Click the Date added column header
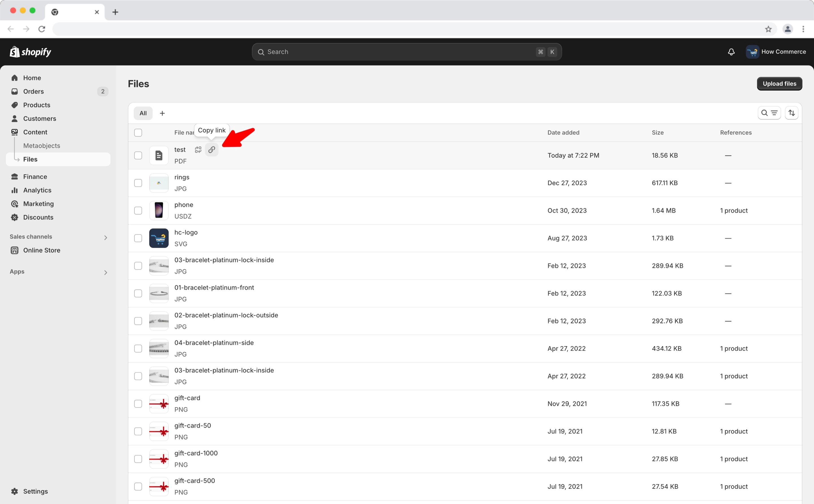 [x=563, y=133]
